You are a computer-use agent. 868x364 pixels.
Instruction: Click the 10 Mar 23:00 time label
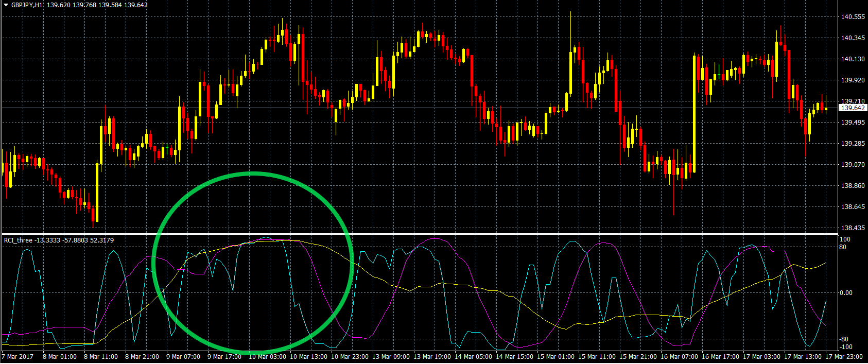pos(350,357)
